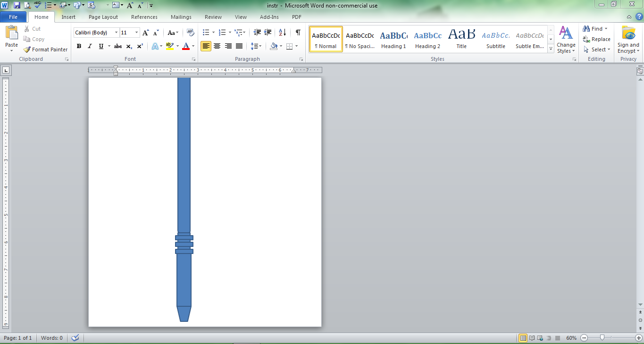Click the Words: 0 status indicator
Screen dimensions: 644x344
pos(52,338)
